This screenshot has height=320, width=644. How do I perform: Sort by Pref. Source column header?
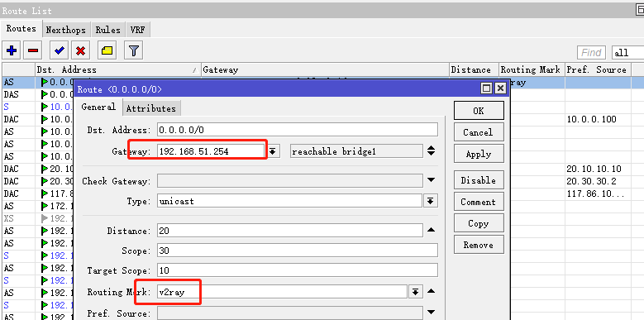[x=598, y=69]
